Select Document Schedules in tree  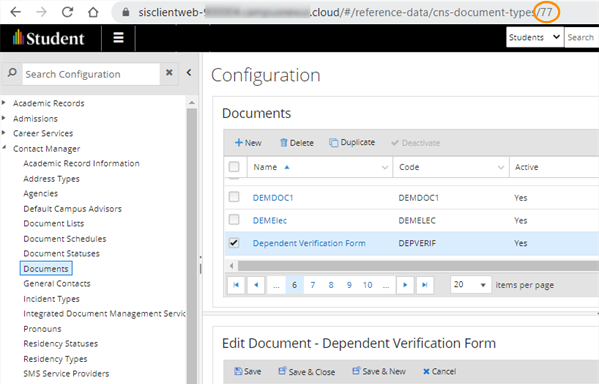[65, 239]
